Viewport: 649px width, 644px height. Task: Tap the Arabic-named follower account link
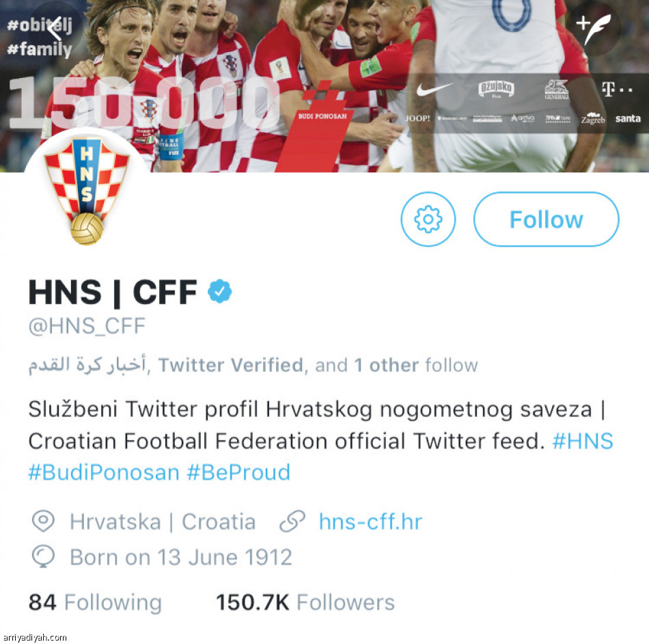(87, 366)
